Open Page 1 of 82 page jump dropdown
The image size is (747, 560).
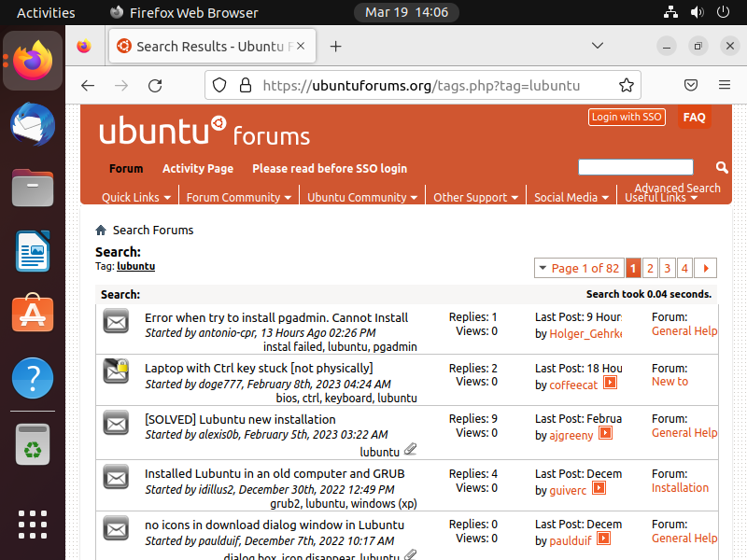(579, 269)
